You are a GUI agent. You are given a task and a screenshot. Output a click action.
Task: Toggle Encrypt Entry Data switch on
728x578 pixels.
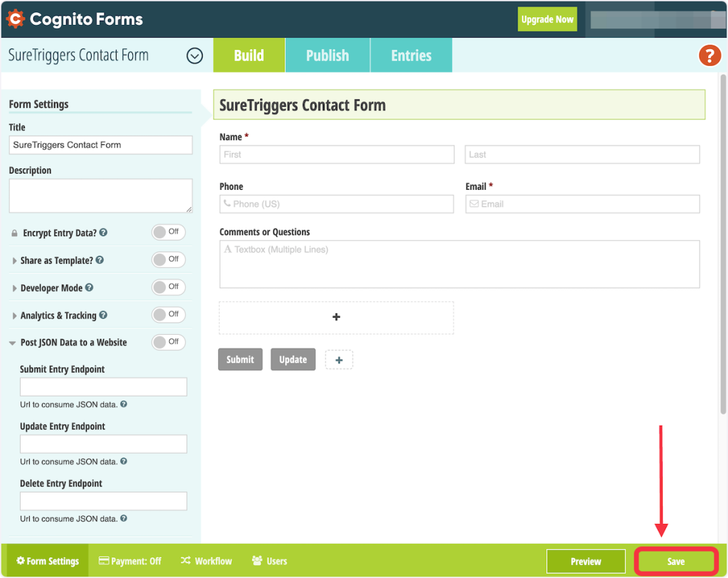click(168, 232)
